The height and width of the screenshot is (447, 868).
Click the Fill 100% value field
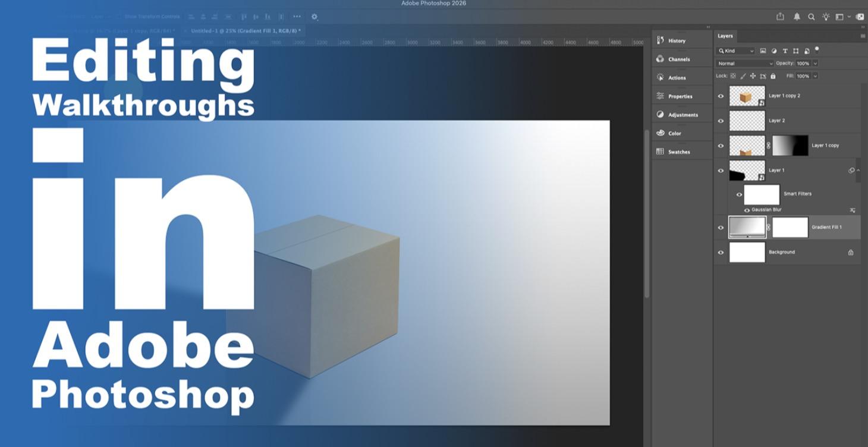point(803,76)
